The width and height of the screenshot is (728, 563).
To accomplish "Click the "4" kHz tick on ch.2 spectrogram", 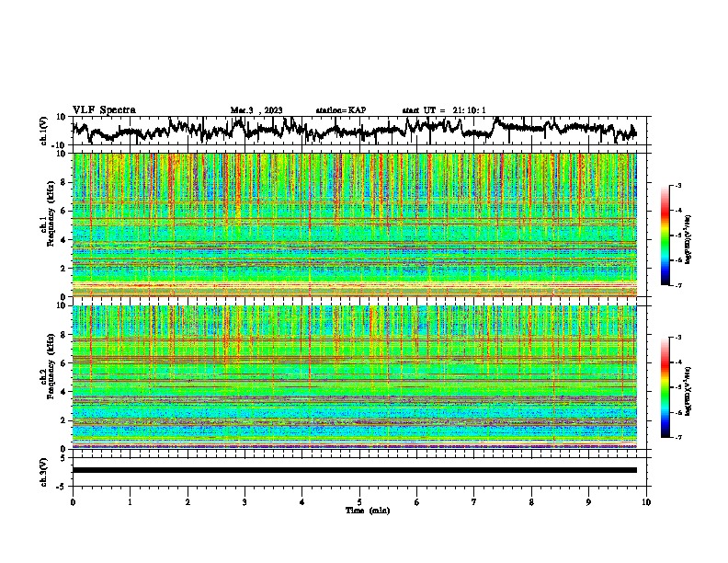I will tap(63, 392).
